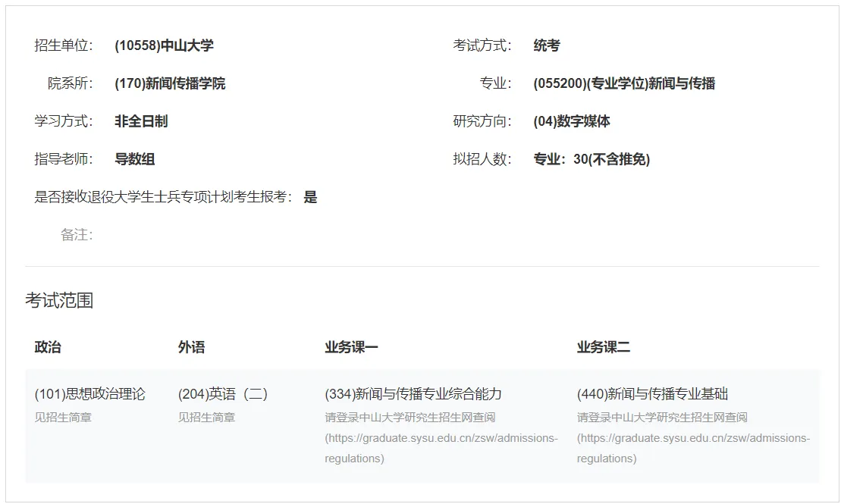This screenshot has height=504, width=841.
Task: Click the 政治 column header
Action: pyautogui.click(x=48, y=347)
